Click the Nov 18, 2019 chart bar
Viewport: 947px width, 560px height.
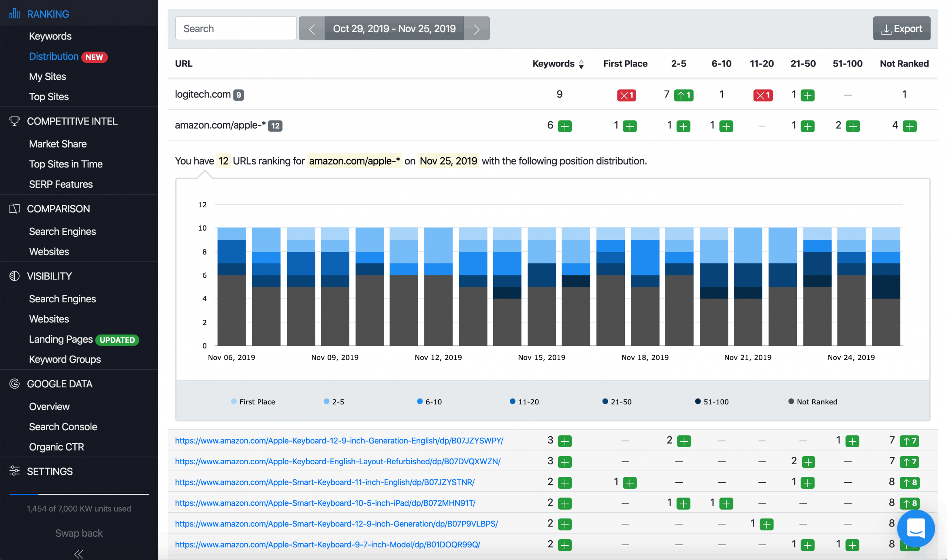(x=645, y=286)
